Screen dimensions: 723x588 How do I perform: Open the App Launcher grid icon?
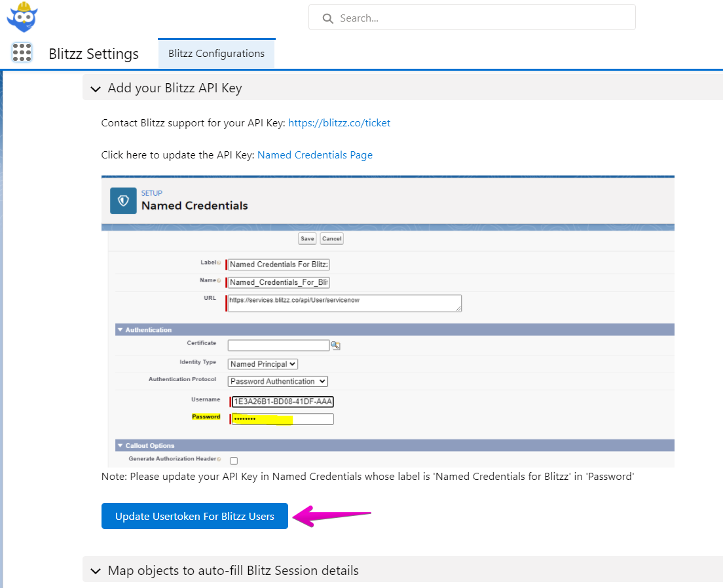22,52
